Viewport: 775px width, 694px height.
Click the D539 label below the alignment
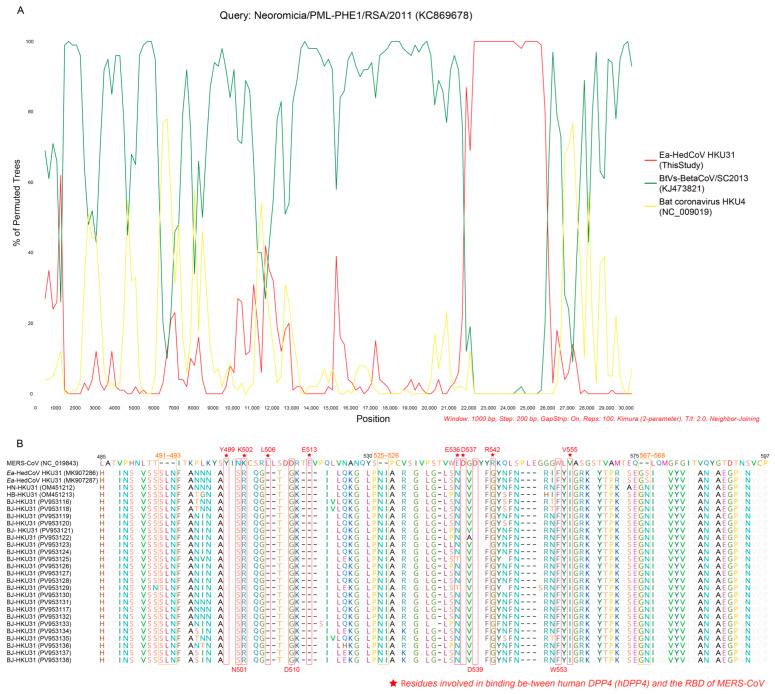tap(475, 670)
